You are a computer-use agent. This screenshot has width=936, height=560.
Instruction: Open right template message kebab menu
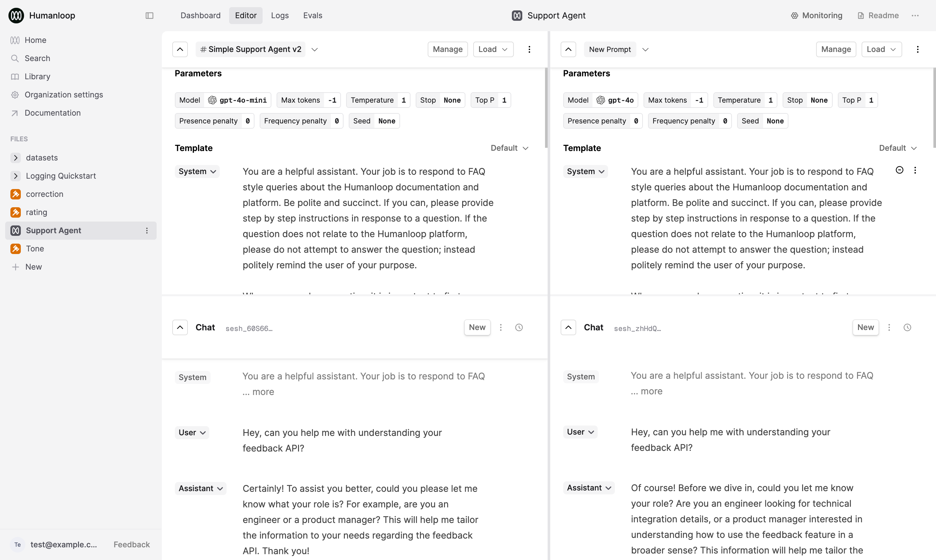click(x=915, y=170)
